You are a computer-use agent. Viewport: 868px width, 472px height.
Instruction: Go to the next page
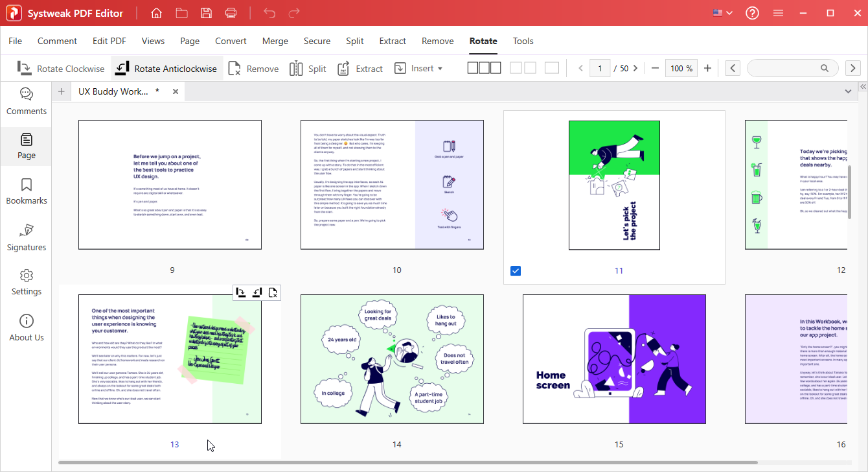click(x=635, y=68)
